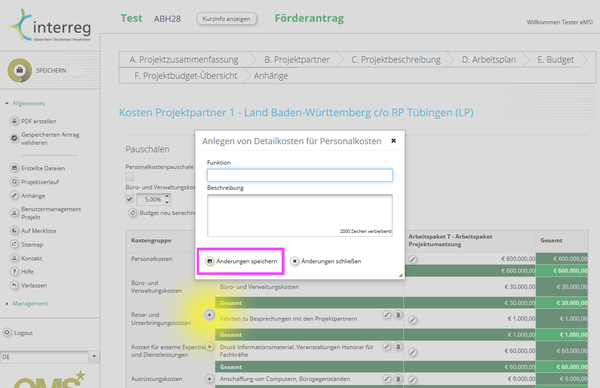Edit the Druck Informationsmaterial cost entry
This screenshot has height=388, width=600.
[x=387, y=347]
